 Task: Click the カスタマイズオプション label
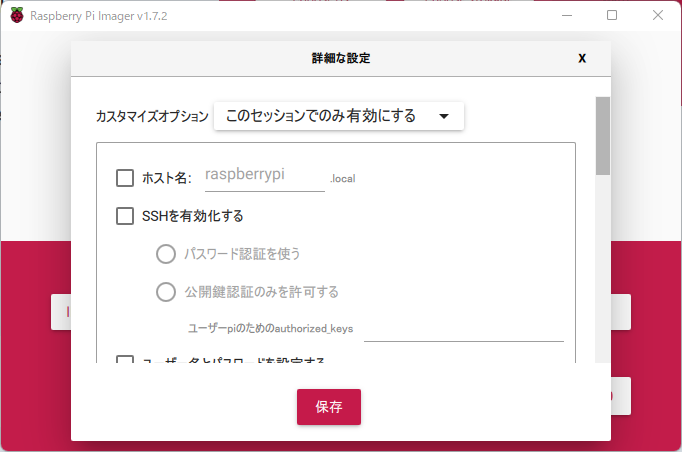pyautogui.click(x=152, y=116)
